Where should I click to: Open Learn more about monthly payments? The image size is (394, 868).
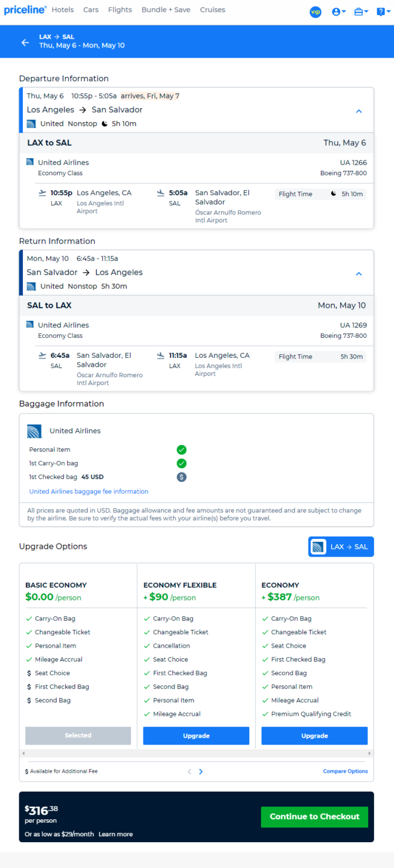(x=116, y=834)
